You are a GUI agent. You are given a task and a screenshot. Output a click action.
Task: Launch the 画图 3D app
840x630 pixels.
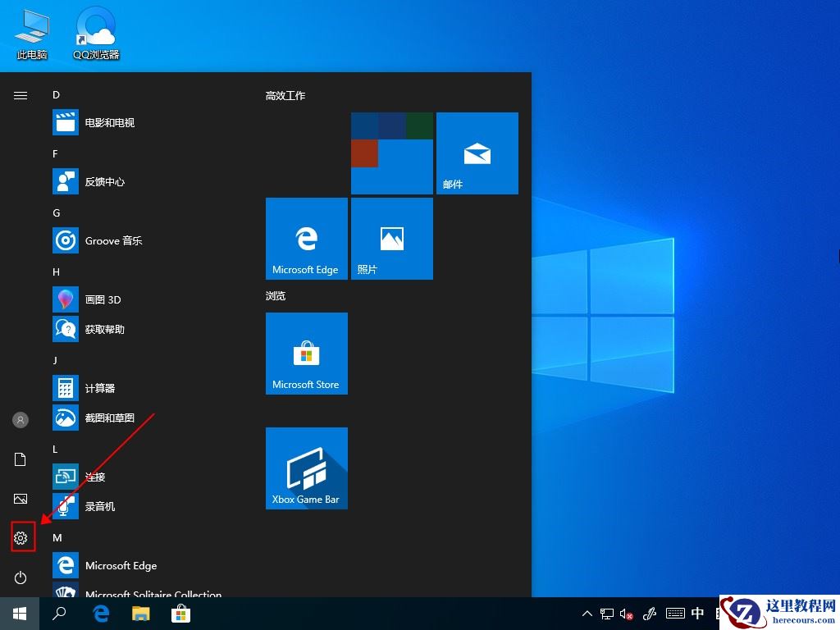pyautogui.click(x=98, y=299)
